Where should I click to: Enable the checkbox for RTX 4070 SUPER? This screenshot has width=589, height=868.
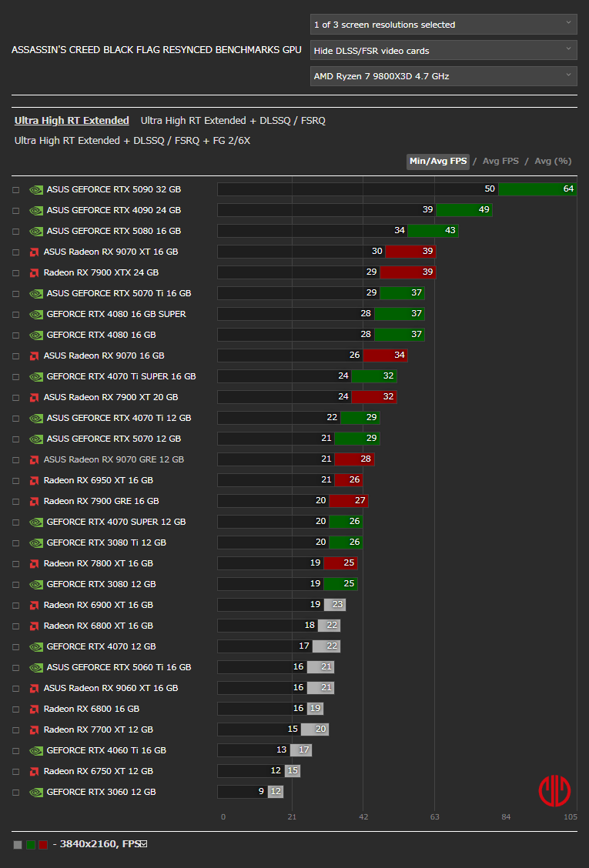16,522
